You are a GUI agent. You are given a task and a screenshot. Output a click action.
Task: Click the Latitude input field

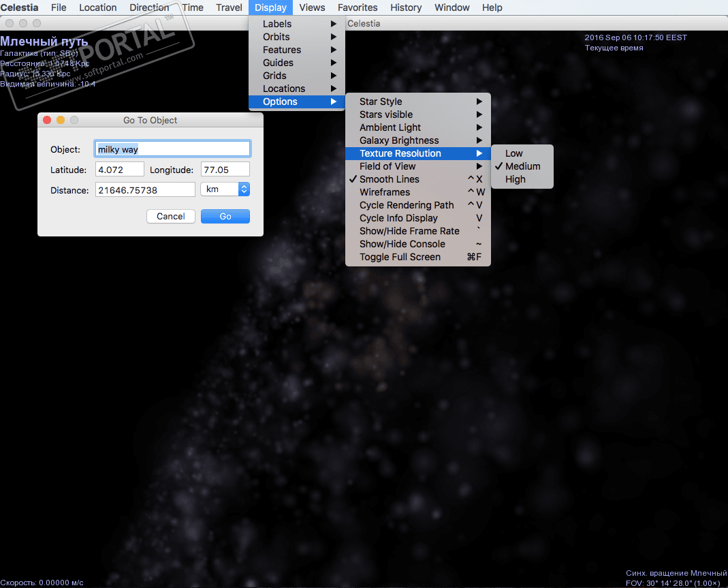tap(120, 170)
